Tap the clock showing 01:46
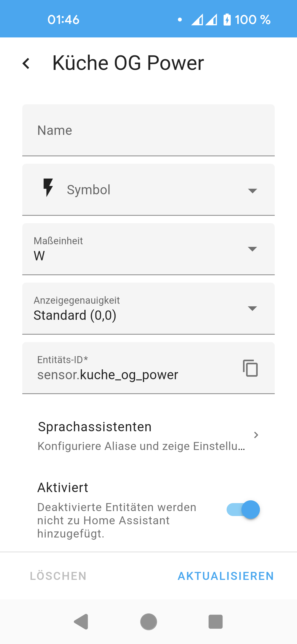 pos(63,20)
